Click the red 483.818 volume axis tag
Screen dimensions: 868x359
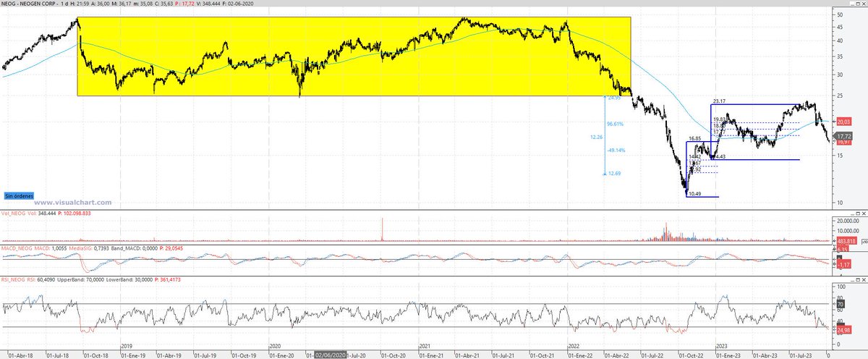[x=846, y=240]
